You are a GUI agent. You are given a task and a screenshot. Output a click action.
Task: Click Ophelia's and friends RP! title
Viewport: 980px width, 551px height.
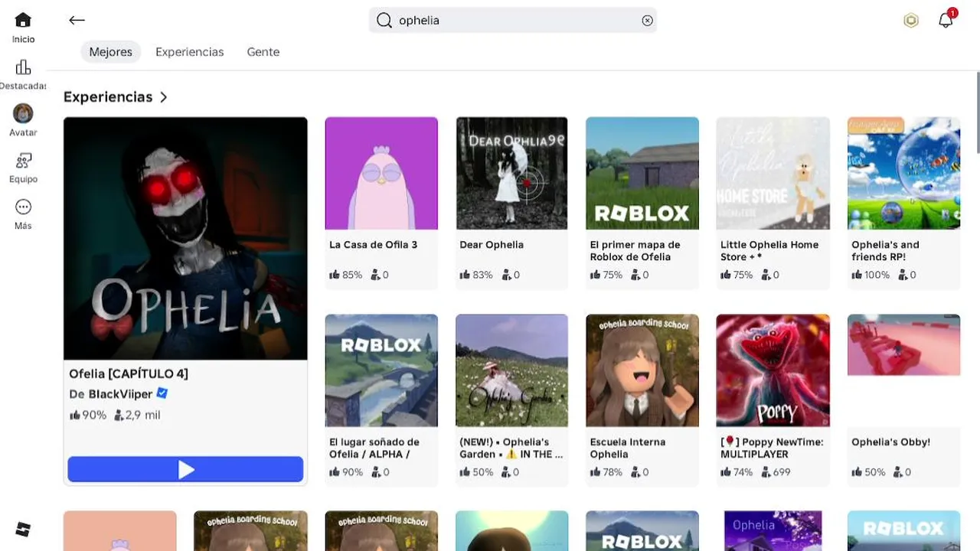click(x=886, y=251)
